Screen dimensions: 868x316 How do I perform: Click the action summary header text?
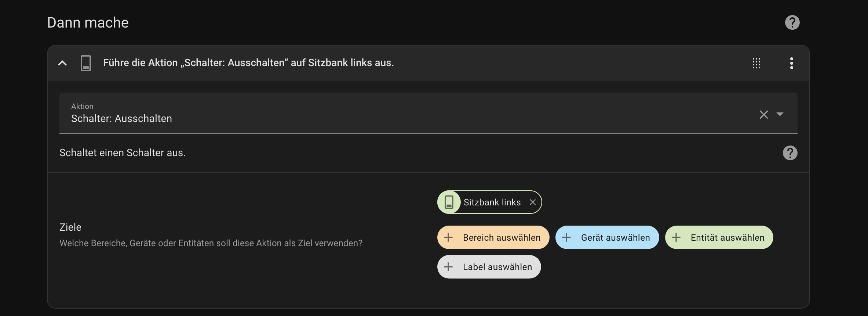click(248, 63)
